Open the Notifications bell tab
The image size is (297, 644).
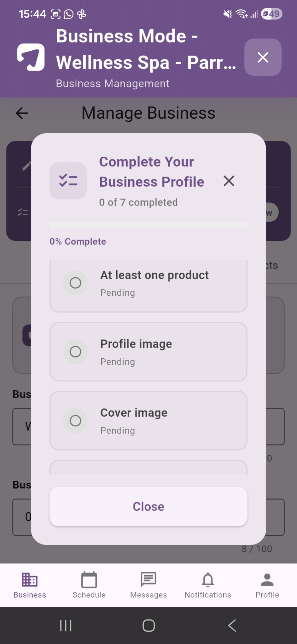click(208, 585)
